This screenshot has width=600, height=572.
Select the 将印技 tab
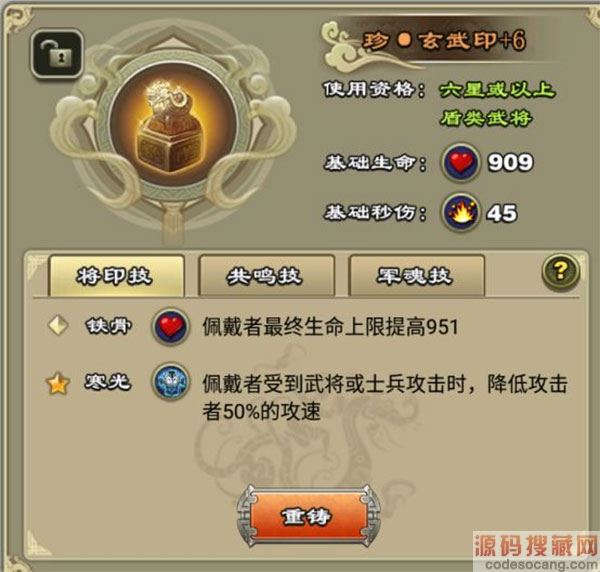pyautogui.click(x=116, y=276)
